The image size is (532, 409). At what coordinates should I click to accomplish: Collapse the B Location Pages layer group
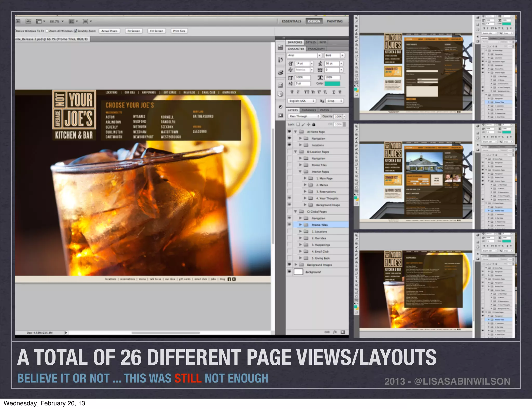click(296, 152)
